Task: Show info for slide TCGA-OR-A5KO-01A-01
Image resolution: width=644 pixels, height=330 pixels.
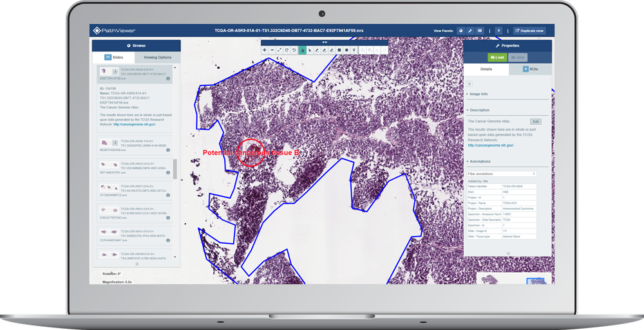Action: click(x=168, y=172)
